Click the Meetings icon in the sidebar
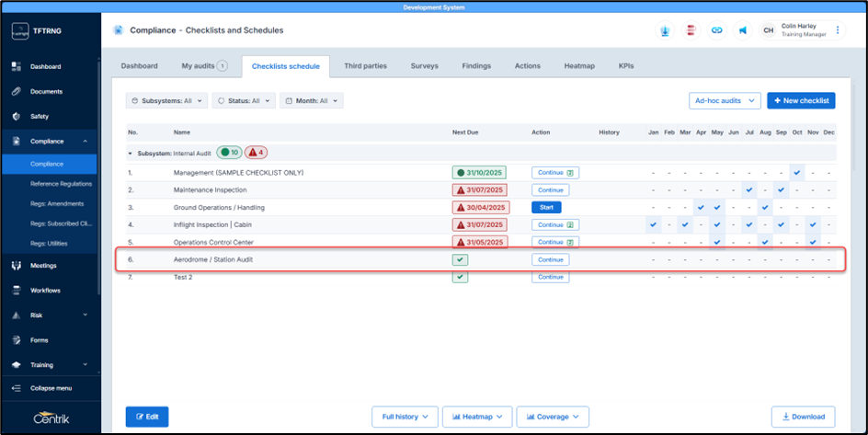 [x=17, y=266]
